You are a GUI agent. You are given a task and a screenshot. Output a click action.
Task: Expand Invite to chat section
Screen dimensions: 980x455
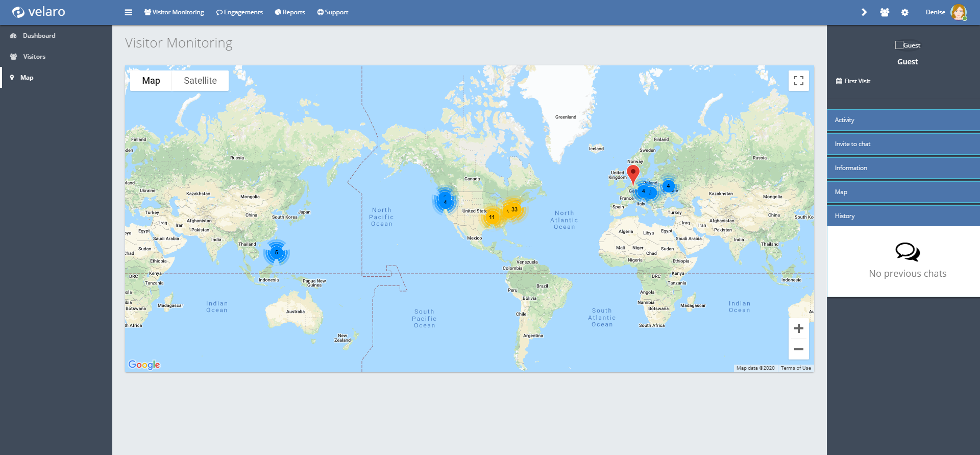coord(903,144)
